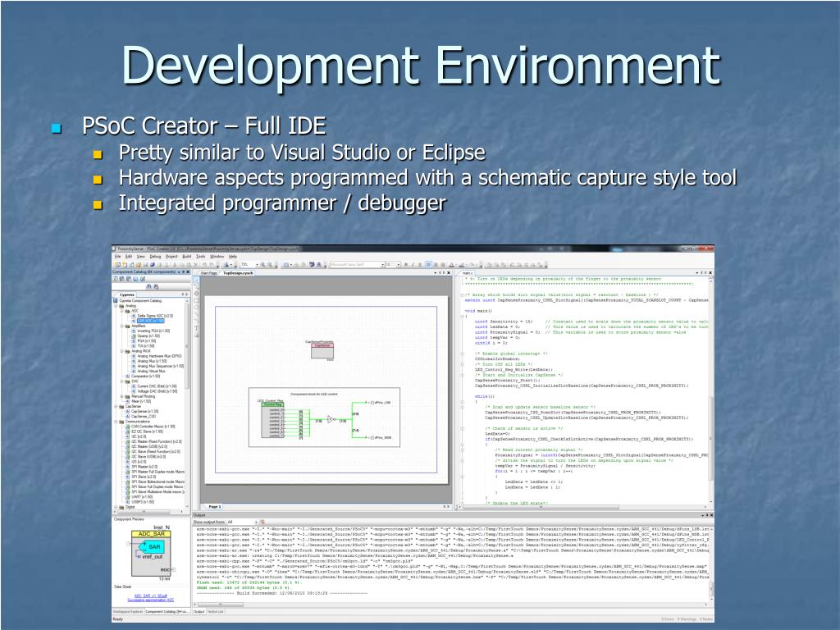This screenshot has height=630, width=840.
Task: Select the Output tab at the bottom
Action: tap(199, 611)
